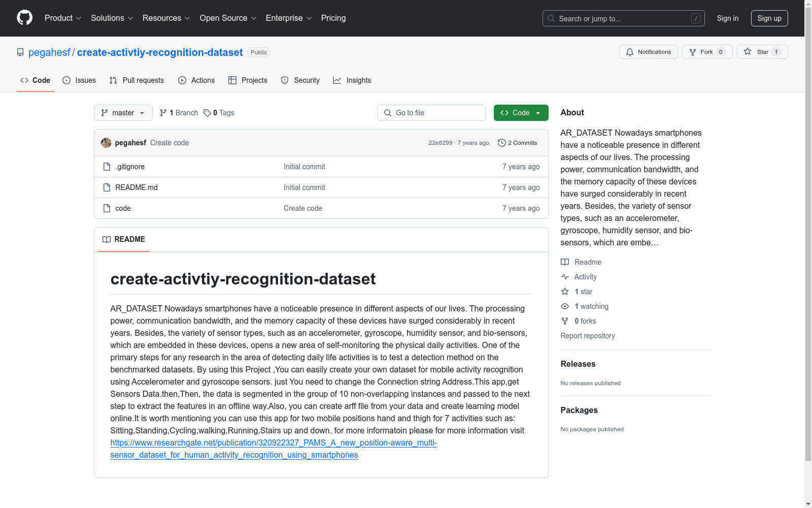Click the Releases heading link
Viewport: 812px width, 508px height.
[578, 364]
